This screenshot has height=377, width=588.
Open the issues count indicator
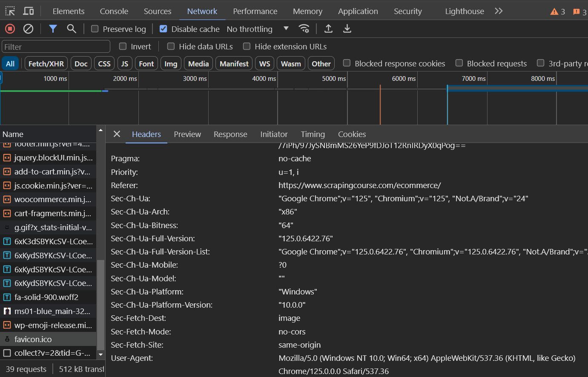[x=579, y=11]
